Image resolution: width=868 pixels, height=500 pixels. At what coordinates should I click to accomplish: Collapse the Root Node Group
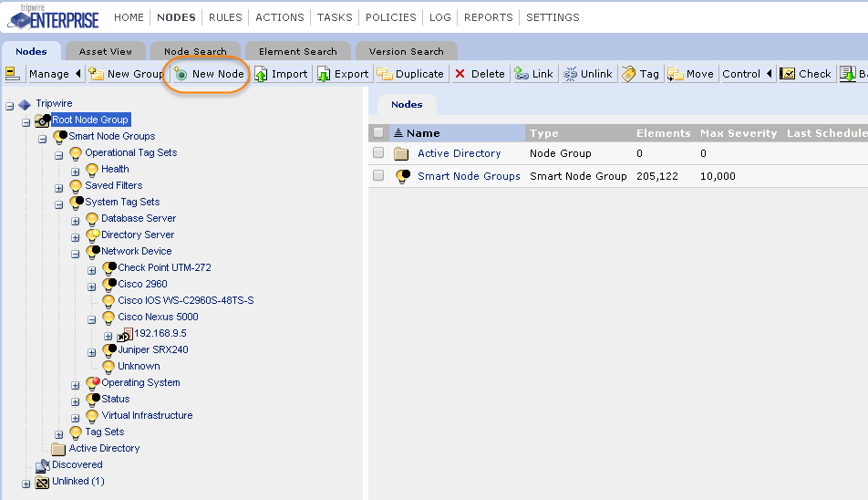(26, 122)
